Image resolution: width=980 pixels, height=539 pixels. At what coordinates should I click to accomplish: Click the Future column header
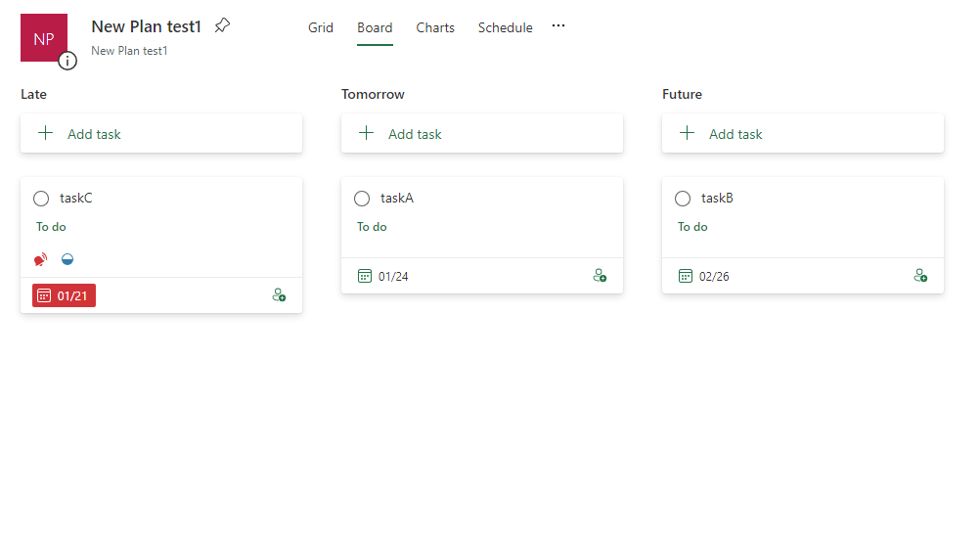click(x=682, y=95)
